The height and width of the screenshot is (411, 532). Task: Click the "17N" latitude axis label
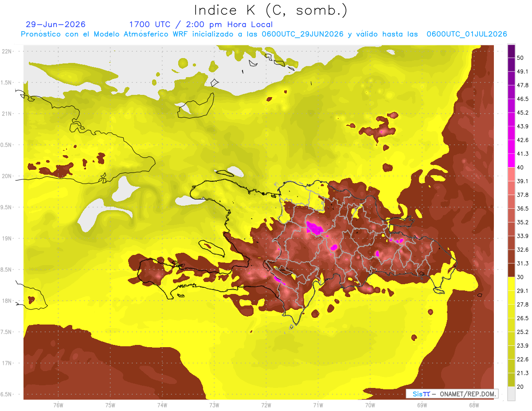coord(7,363)
